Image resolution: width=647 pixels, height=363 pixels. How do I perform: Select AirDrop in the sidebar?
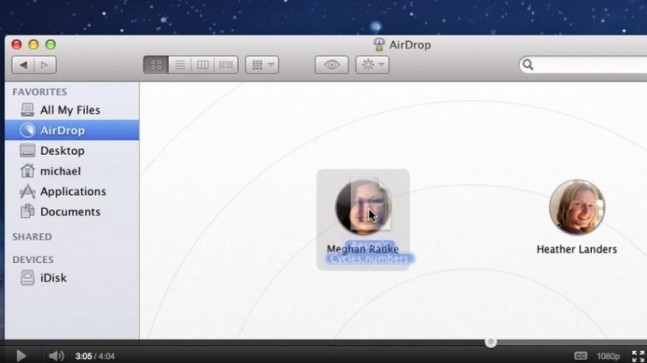72,130
